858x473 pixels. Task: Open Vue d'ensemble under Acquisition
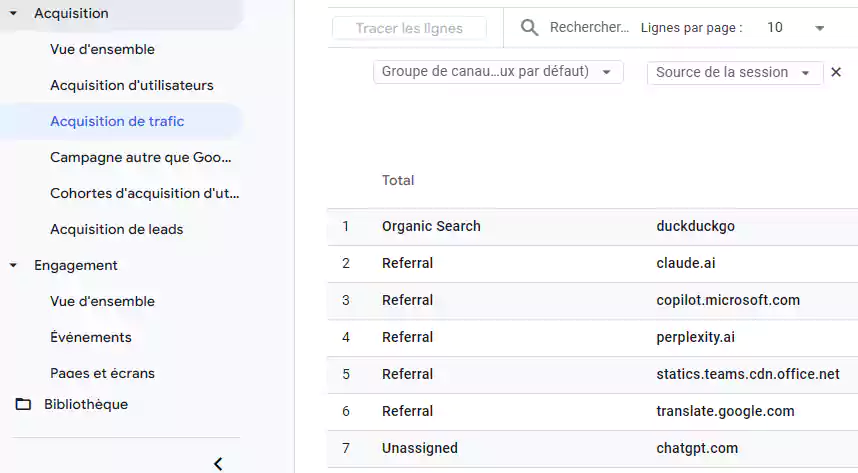coord(102,49)
